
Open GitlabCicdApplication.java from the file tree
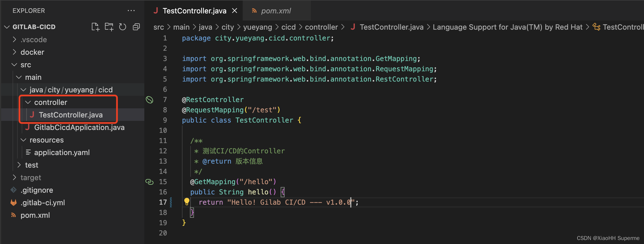(x=79, y=127)
